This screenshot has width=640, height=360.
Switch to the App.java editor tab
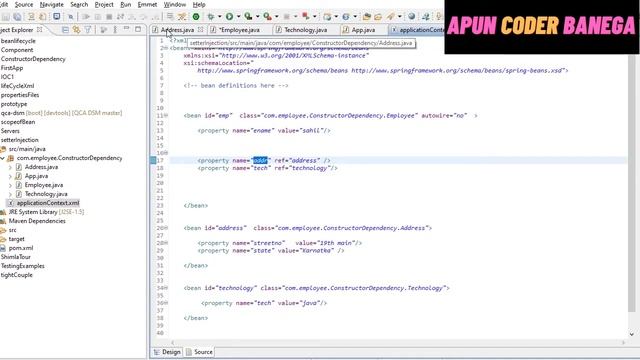(363, 30)
